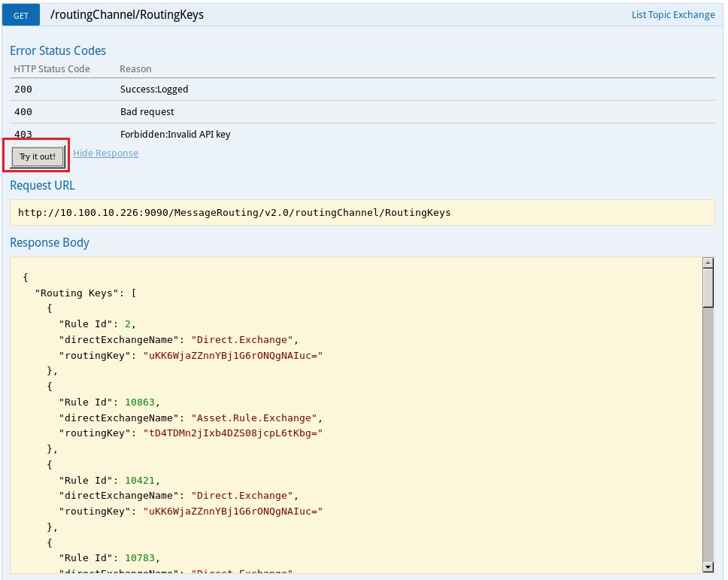Click "Direct.Exchange" under Rule Id 10421
This screenshot has height=580, width=728.
coord(242,496)
